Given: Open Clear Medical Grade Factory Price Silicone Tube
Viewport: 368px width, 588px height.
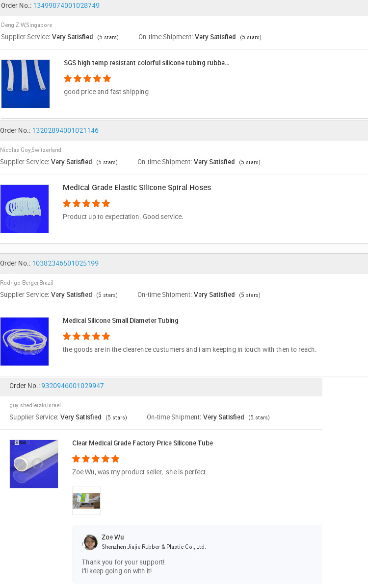Looking at the screenshot, I should (142, 443).
